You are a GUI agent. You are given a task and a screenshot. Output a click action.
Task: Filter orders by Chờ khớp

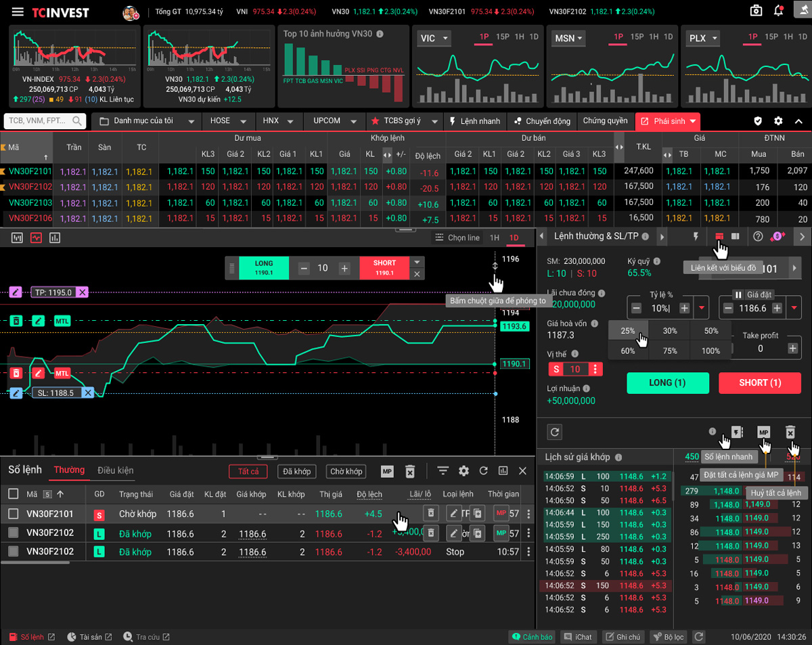(x=346, y=471)
